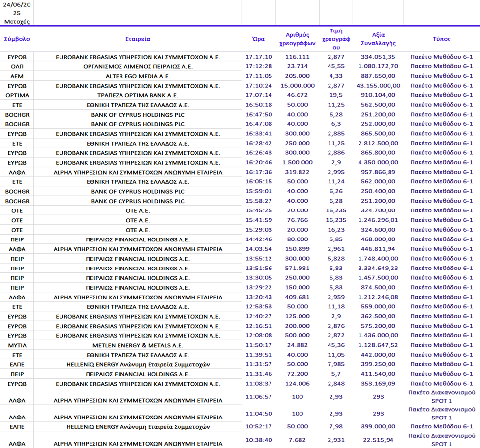480x448 pixels.
Task: Select time cell 16:47:08
Action: tap(259, 124)
